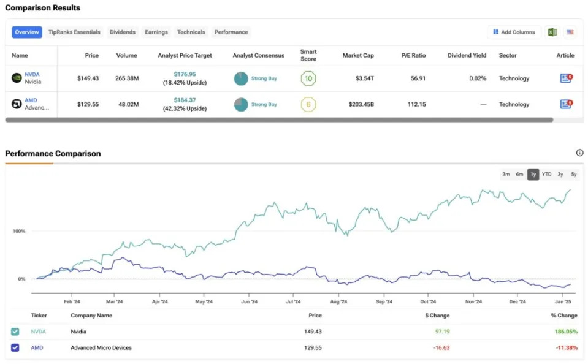Open the NVDA article icon
The height and width of the screenshot is (364, 588).
click(x=566, y=78)
